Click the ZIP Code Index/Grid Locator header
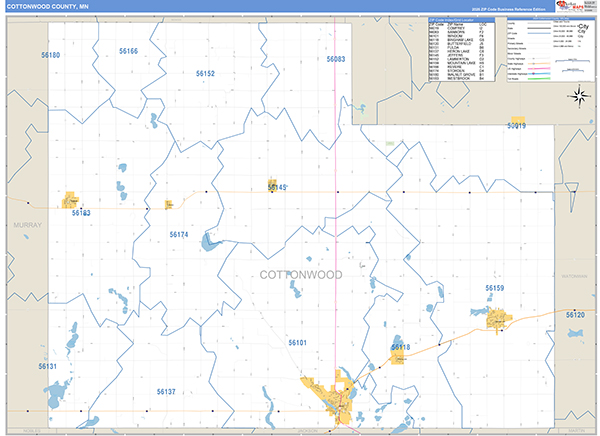 [x=461, y=20]
